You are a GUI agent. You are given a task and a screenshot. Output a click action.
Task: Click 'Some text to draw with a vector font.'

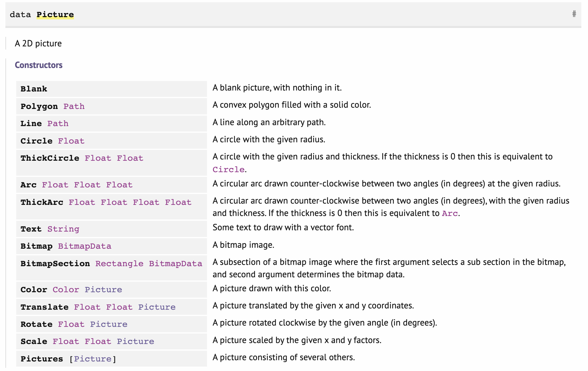283,227
